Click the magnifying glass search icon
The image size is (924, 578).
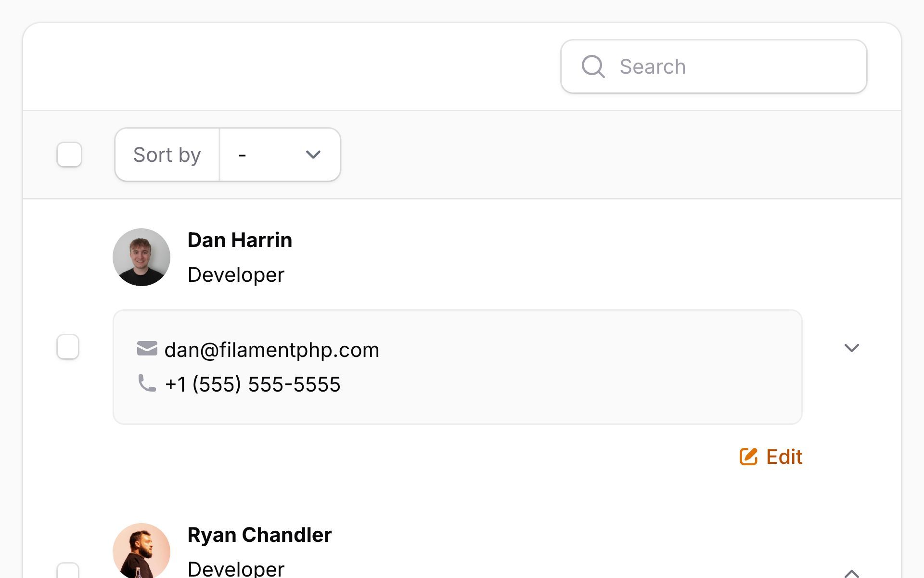pyautogui.click(x=593, y=66)
